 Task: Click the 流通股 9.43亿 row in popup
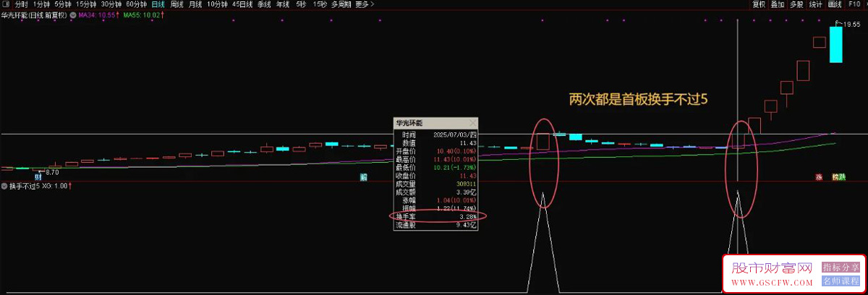pos(435,225)
